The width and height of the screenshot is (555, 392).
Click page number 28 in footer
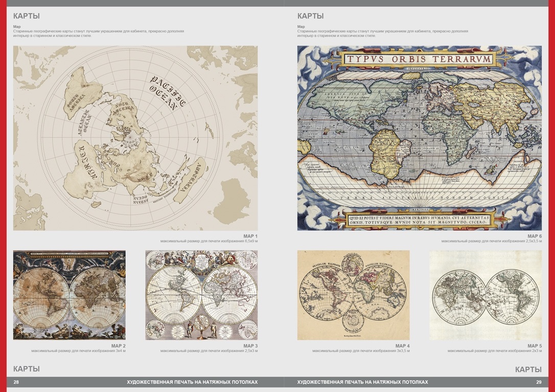pyautogui.click(x=16, y=382)
